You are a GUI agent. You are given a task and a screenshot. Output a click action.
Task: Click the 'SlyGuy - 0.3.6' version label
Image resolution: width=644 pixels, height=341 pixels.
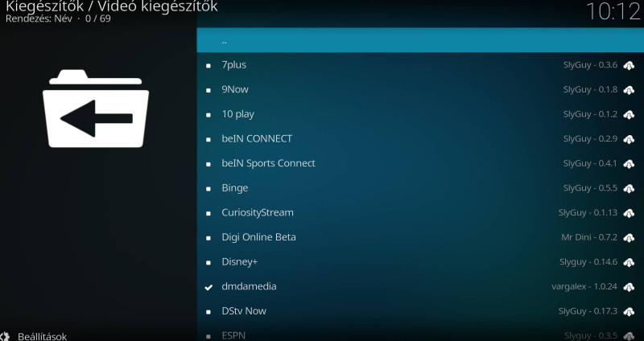pos(590,65)
